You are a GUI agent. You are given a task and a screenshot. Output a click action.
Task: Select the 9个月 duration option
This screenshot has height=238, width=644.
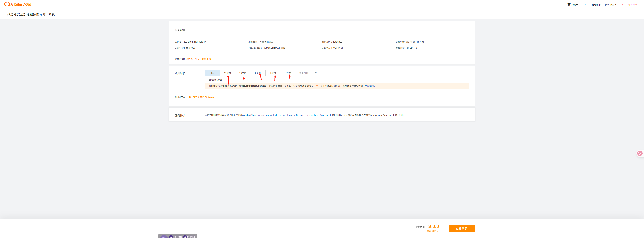[258, 73]
